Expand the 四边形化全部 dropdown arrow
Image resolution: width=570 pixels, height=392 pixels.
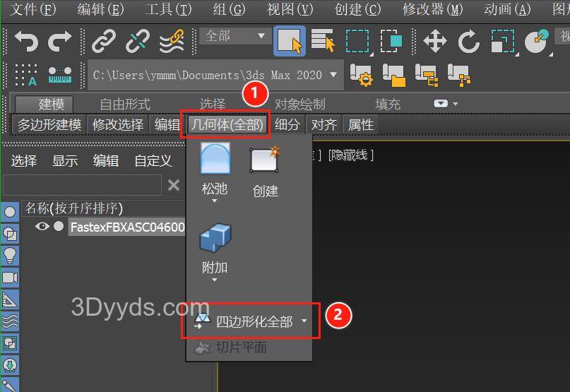[304, 321]
